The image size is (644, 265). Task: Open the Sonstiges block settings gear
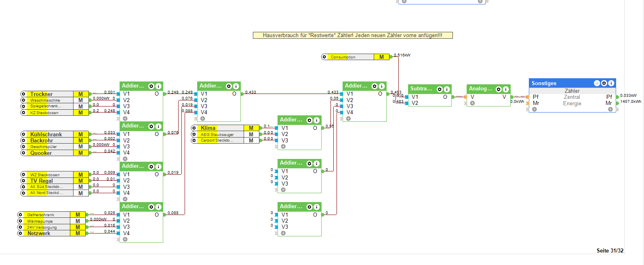(604, 83)
